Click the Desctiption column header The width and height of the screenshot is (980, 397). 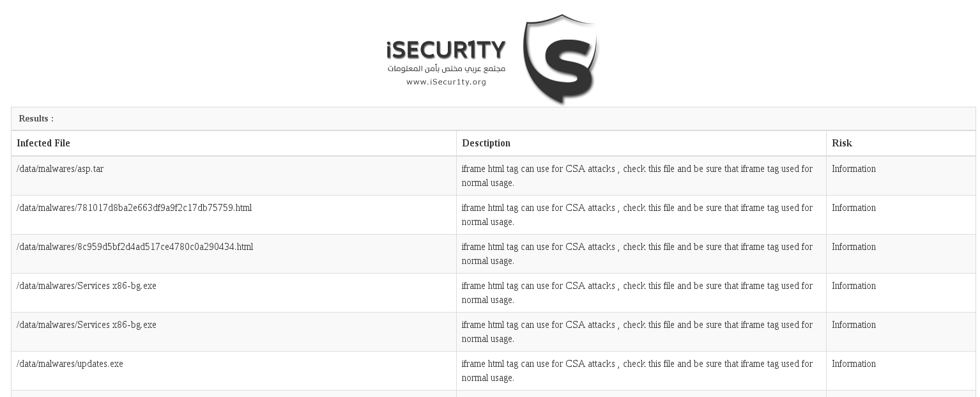[486, 143]
